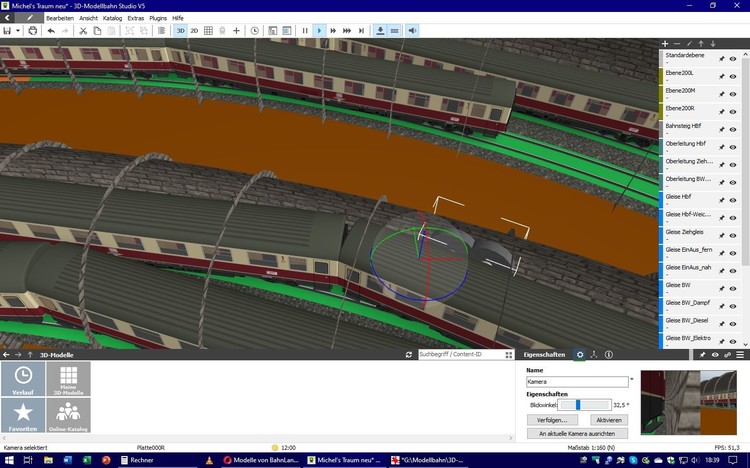Go up one catalog level arrow
The height and width of the screenshot is (468, 750).
click(x=30, y=355)
